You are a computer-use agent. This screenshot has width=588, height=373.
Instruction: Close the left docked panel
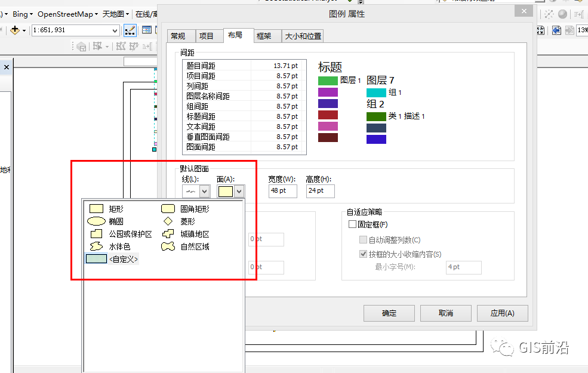[7, 67]
